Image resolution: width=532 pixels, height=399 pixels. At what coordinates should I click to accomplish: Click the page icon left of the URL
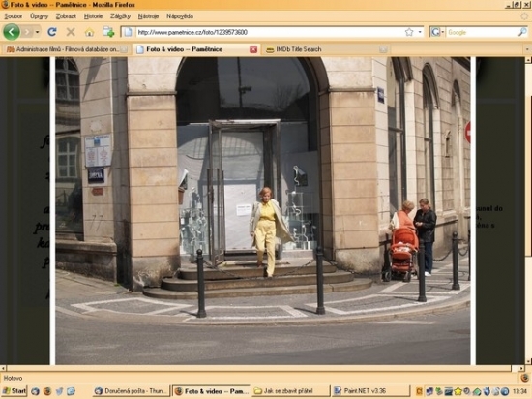coord(128,32)
